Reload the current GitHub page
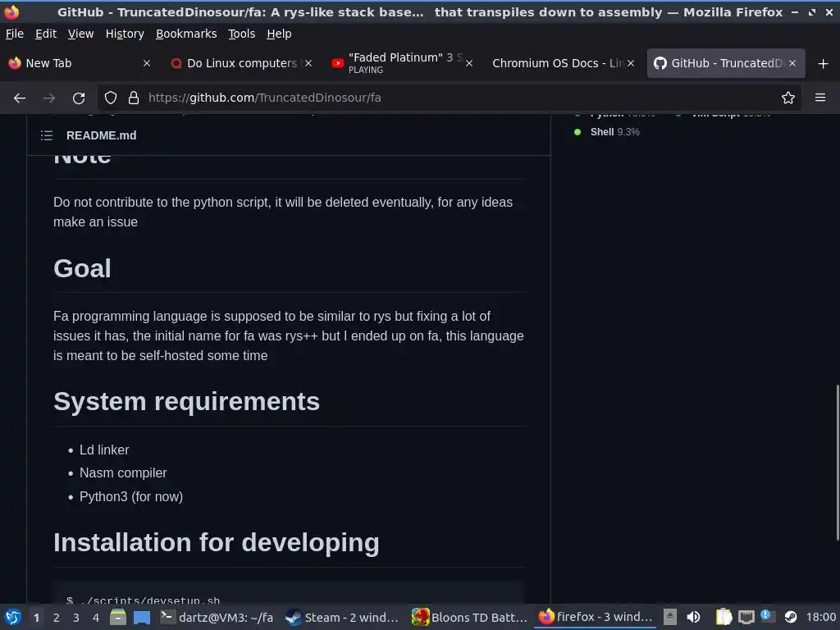840x630 pixels. click(x=79, y=98)
